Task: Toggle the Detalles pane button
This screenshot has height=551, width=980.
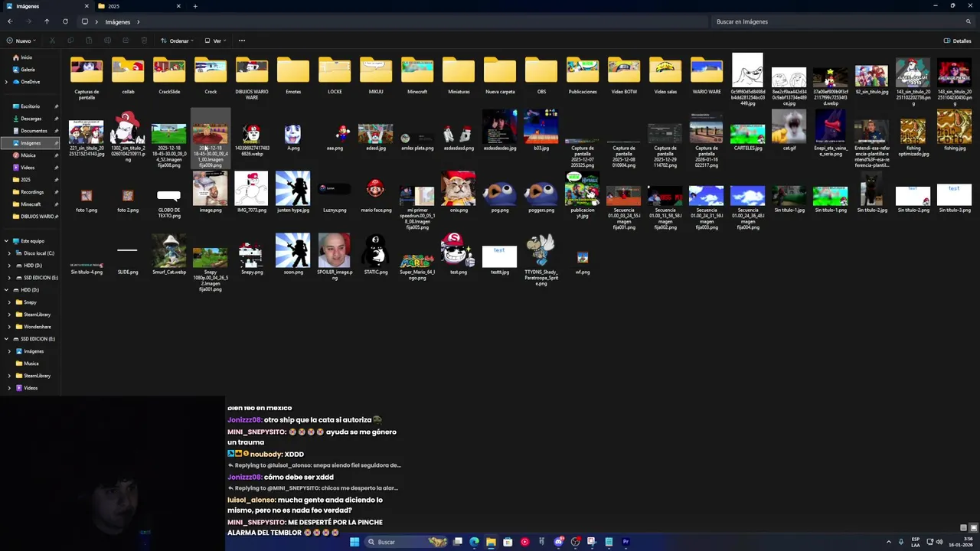Action: coord(958,41)
